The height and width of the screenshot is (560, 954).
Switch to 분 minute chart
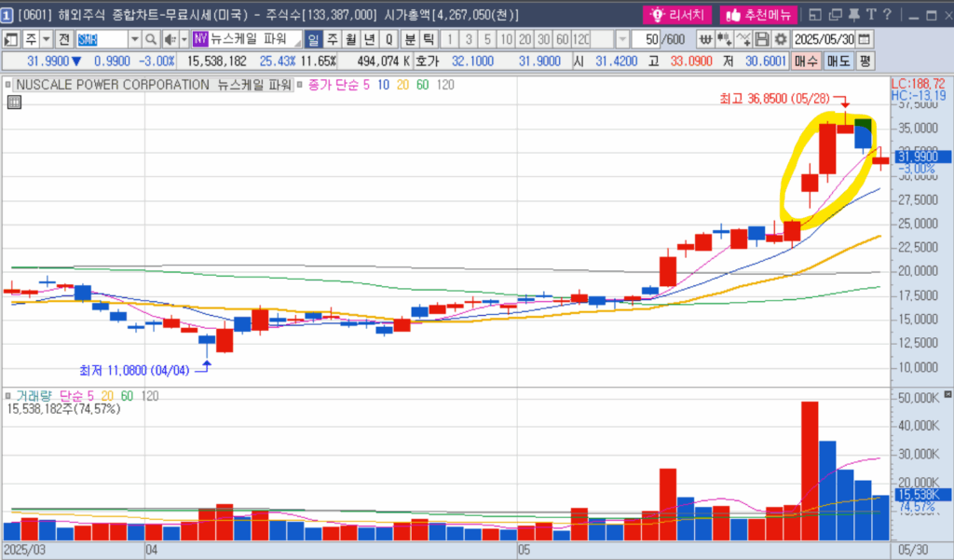(410, 39)
